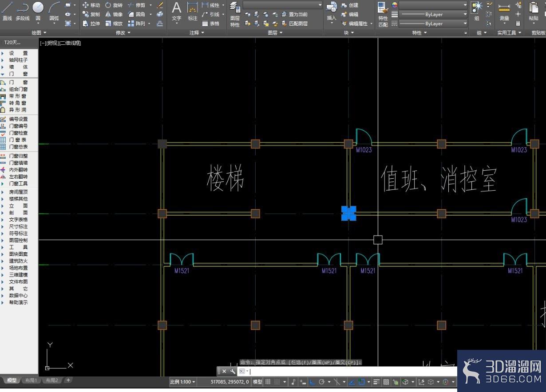Click the 模型 space button in status bar
This screenshot has width=546, height=392.
[x=257, y=382]
